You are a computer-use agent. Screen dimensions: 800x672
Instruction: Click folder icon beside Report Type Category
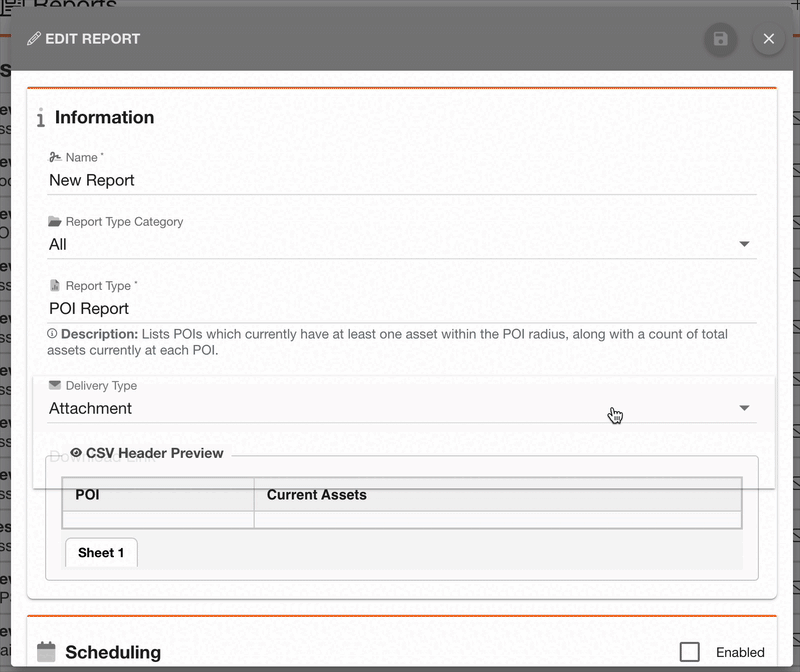click(x=55, y=222)
